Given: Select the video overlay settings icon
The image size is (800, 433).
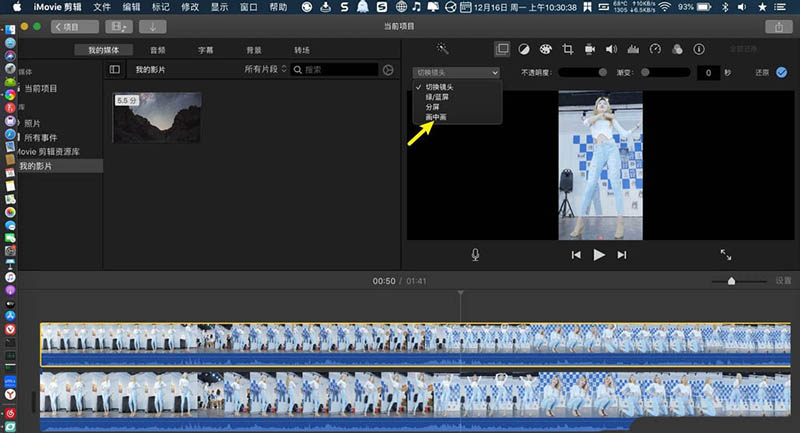Looking at the screenshot, I should (503, 49).
